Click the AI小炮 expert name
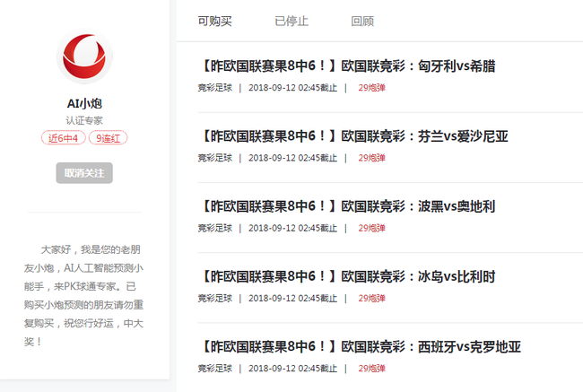The width and height of the screenshot is (583, 392). pyautogui.click(x=84, y=103)
